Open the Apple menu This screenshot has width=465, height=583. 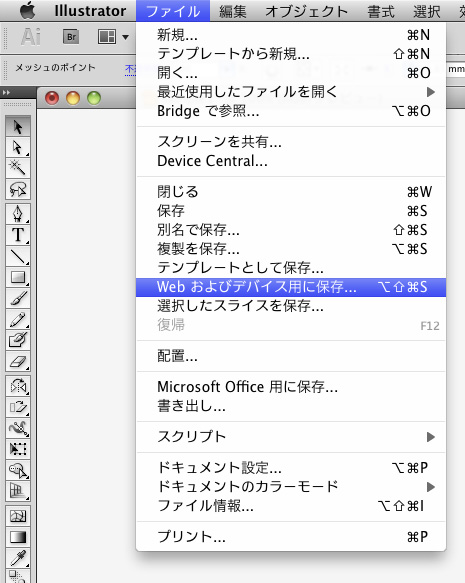click(x=28, y=10)
